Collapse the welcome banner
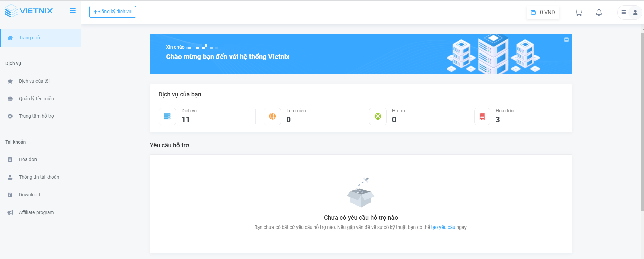 pos(566,40)
